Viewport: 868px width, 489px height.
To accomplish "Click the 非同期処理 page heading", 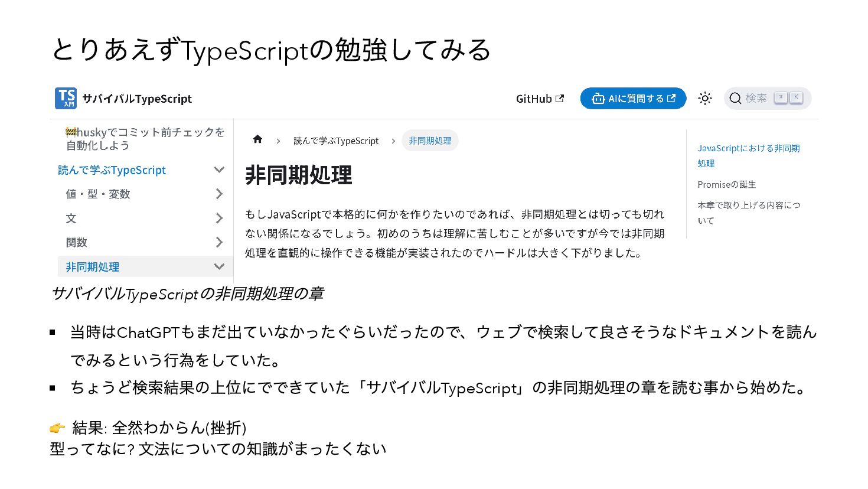I will coord(298,175).
